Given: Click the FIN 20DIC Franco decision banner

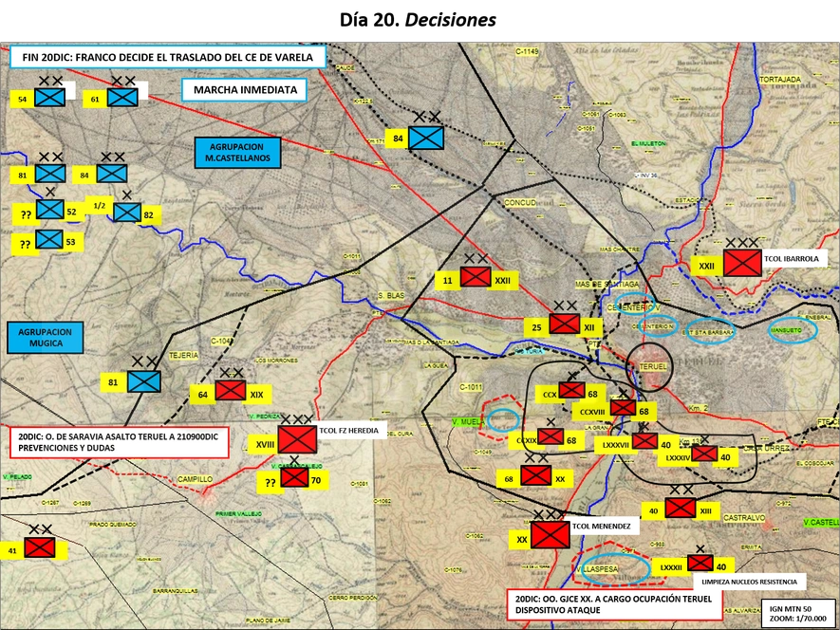Looking at the screenshot, I should click(x=168, y=57).
